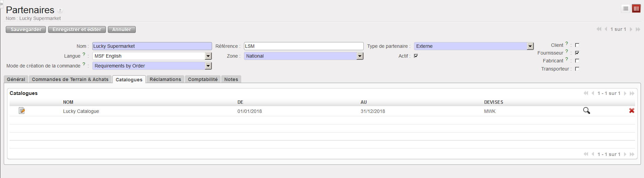Expand the collapsed side panel arrow
This screenshot has width=644, height=178.
click(1, 4)
